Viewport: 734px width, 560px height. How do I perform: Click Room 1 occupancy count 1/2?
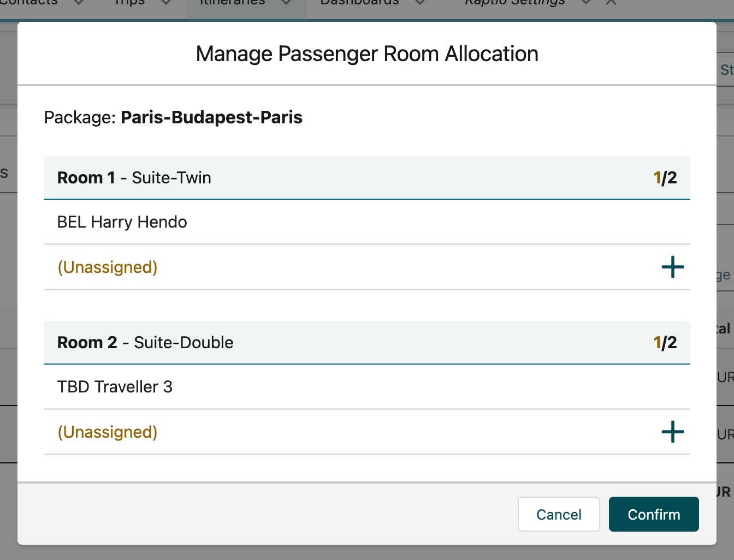[x=665, y=178]
